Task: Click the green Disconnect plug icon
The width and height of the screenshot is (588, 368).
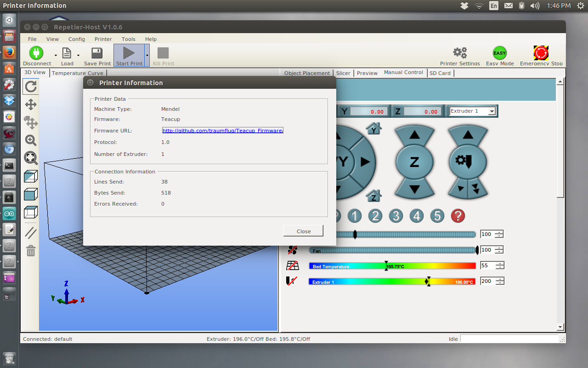Action: coord(36,53)
